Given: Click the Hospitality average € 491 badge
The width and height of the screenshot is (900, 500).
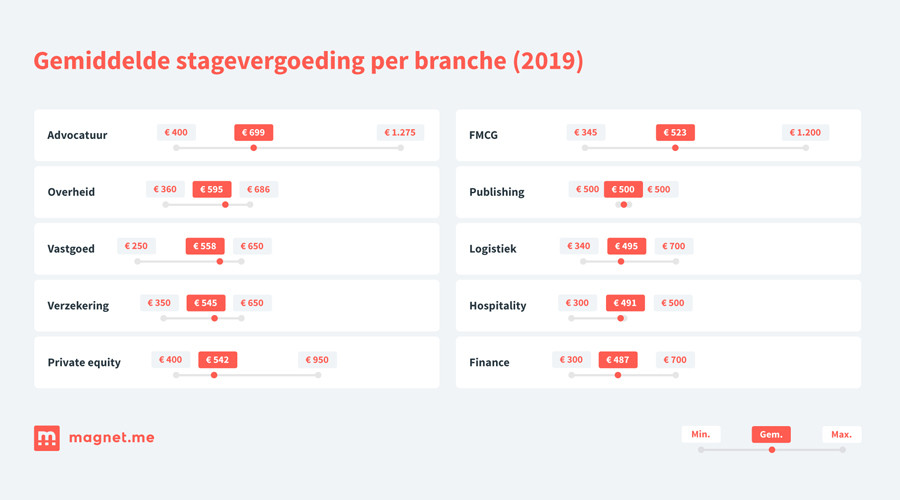Looking at the screenshot, I should 625,303.
